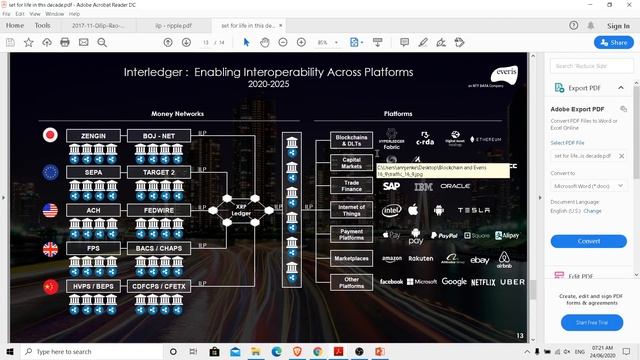Click Change document language link
Screen dimensions: 640x360
tap(592, 211)
